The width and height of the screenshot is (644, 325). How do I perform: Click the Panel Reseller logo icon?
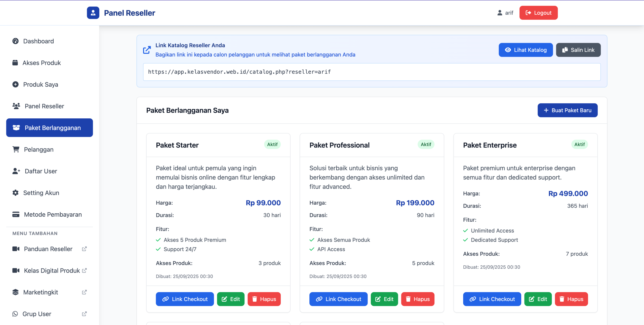click(x=93, y=13)
